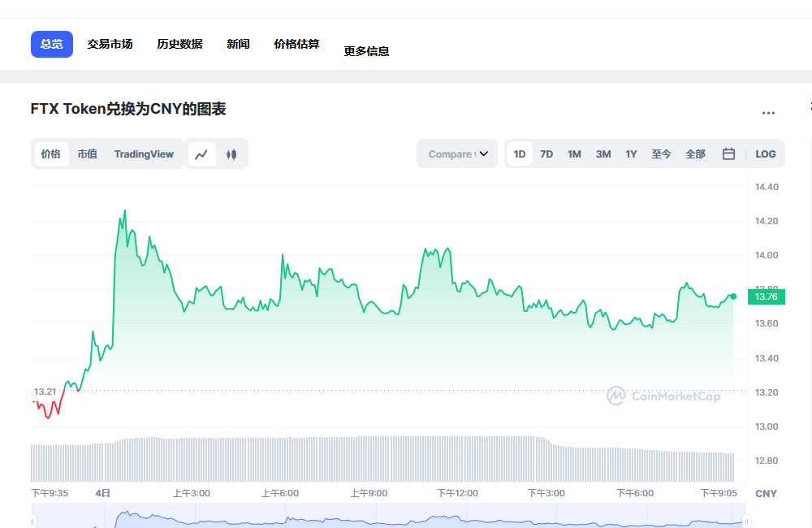Click the 下午6:00 time axis label
812x528 pixels.
click(x=635, y=493)
